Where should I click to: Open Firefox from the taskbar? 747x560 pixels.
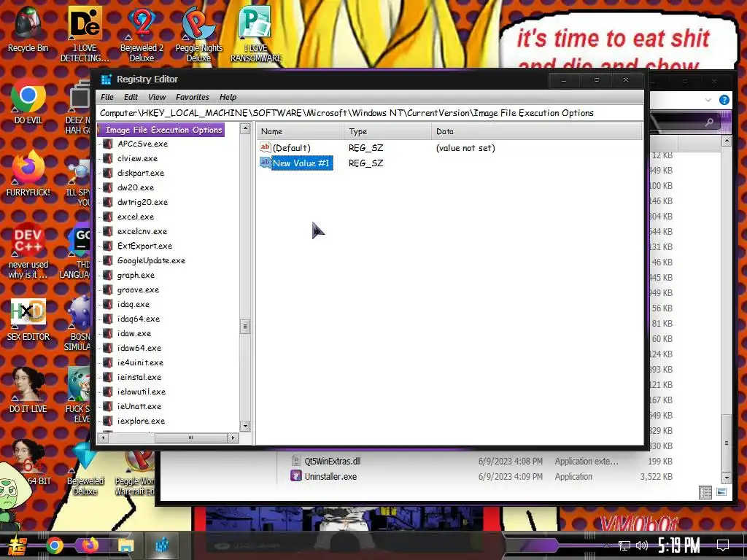pos(90,545)
